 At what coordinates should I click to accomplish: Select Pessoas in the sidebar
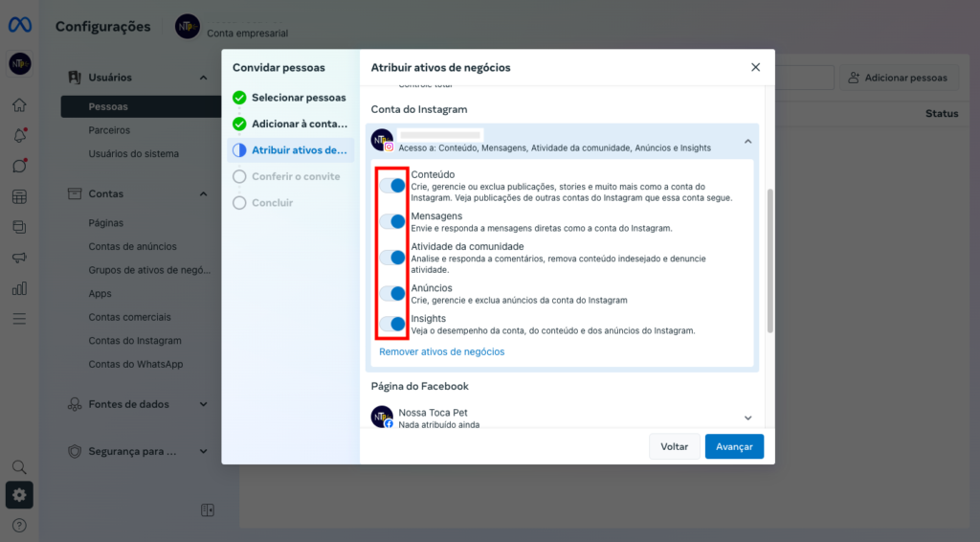coord(142,106)
